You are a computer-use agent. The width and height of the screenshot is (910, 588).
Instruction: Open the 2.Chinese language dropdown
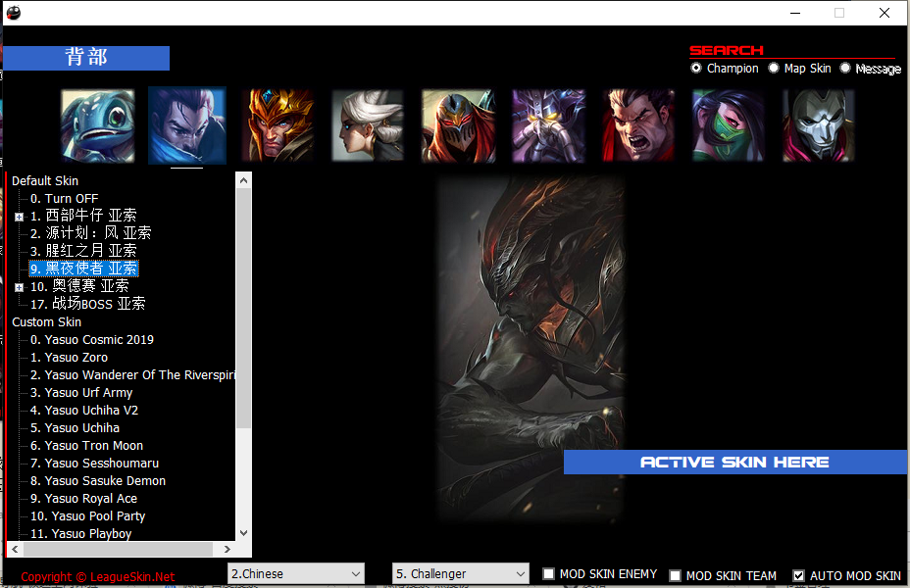coord(296,574)
